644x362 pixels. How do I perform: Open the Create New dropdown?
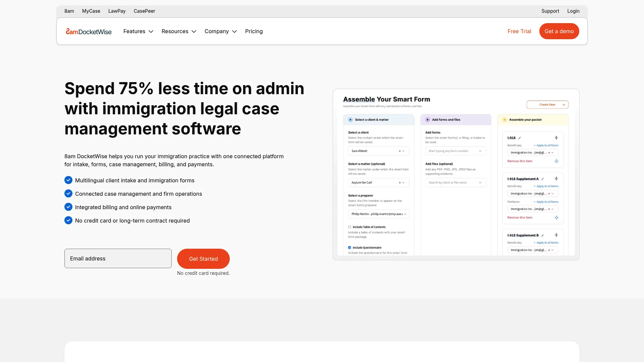coord(547,105)
